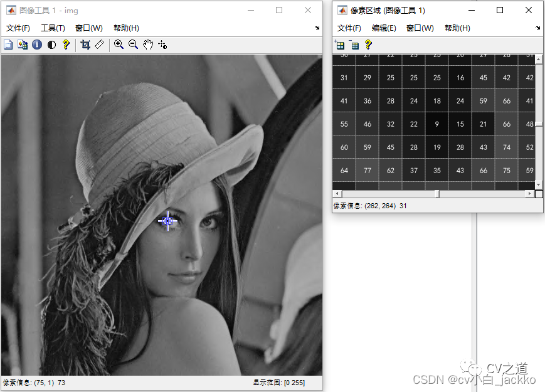This screenshot has height=392, width=545.
Task: Select the pixel cell with value 62
Action: pyautogui.click(x=391, y=170)
